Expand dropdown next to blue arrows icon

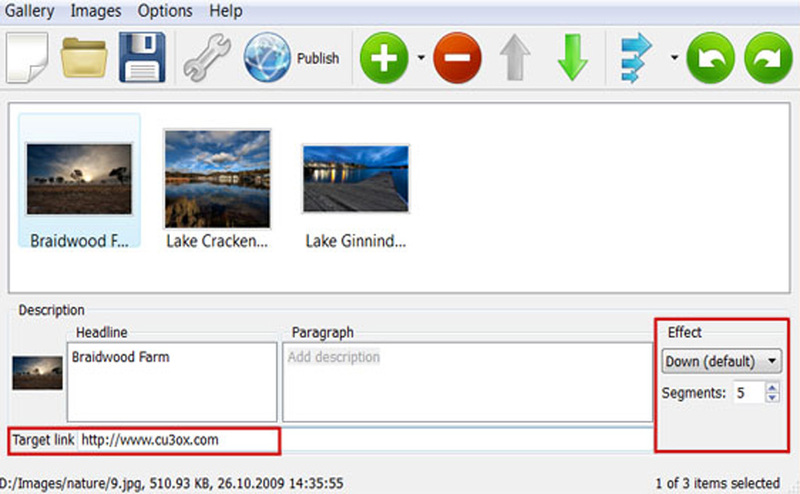pyautogui.click(x=674, y=58)
